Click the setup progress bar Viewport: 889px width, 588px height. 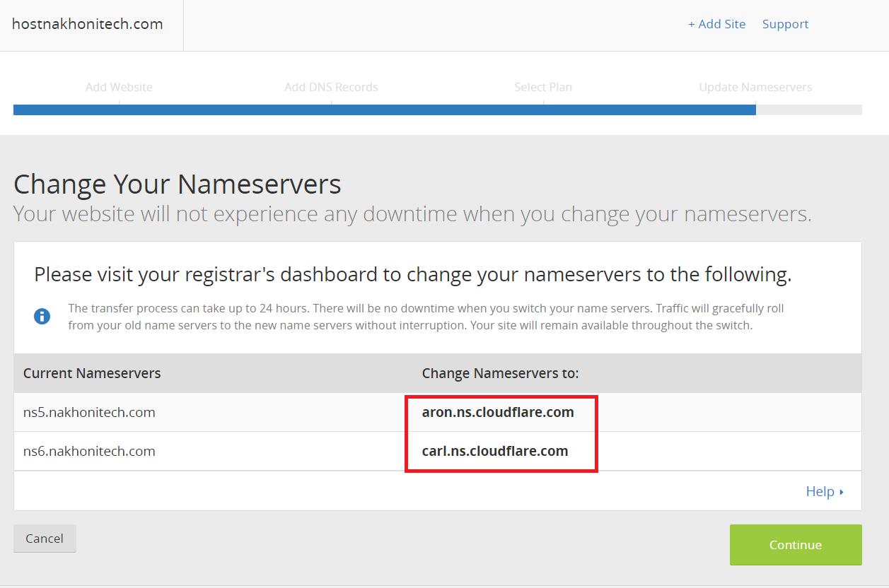point(438,110)
